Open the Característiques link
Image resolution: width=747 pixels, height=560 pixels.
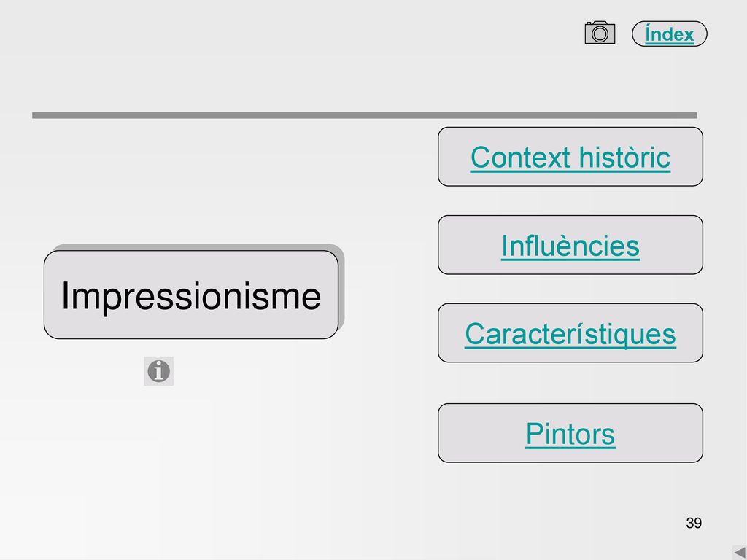570,334
